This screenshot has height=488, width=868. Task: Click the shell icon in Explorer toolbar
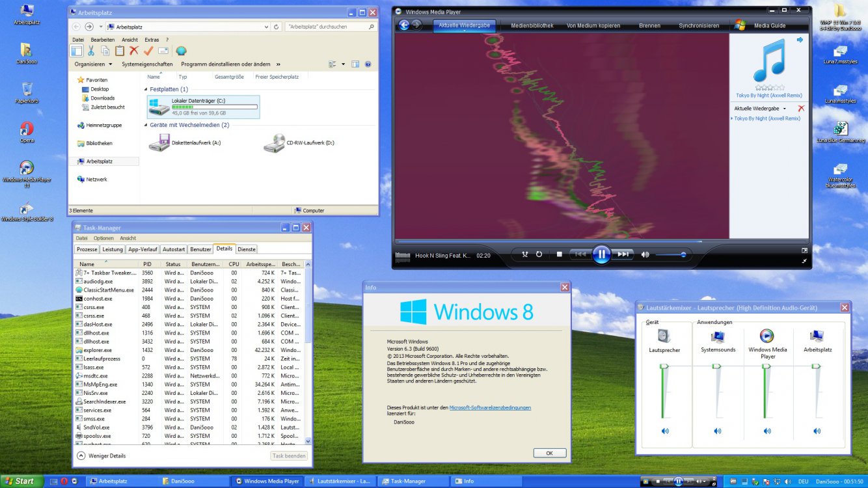coord(182,51)
